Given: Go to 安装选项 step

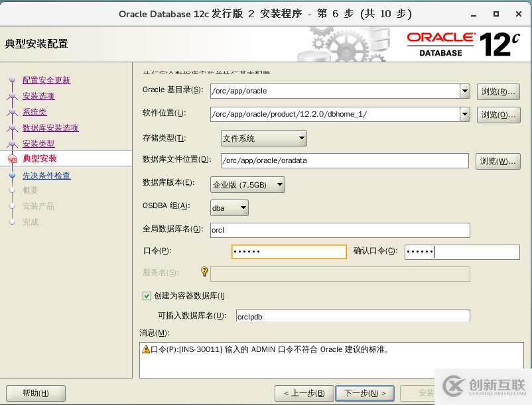Looking at the screenshot, I should click(38, 96).
